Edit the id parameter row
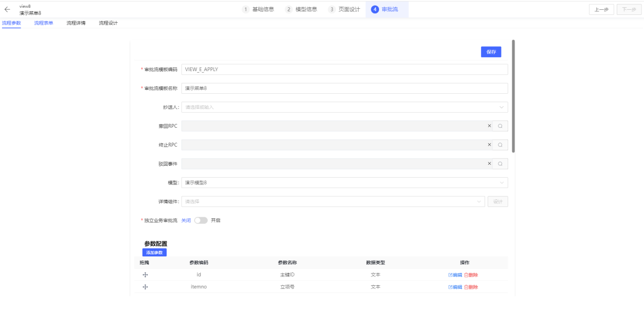 point(455,275)
